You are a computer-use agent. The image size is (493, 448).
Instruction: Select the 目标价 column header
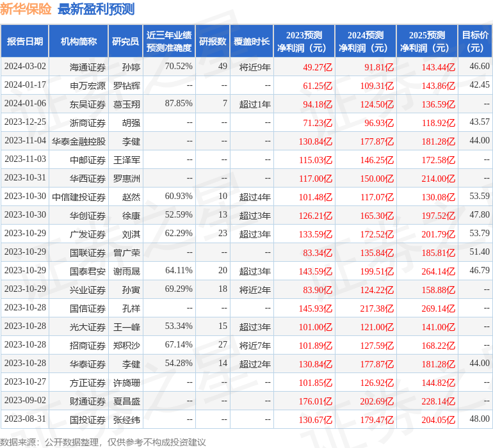pos(475,41)
